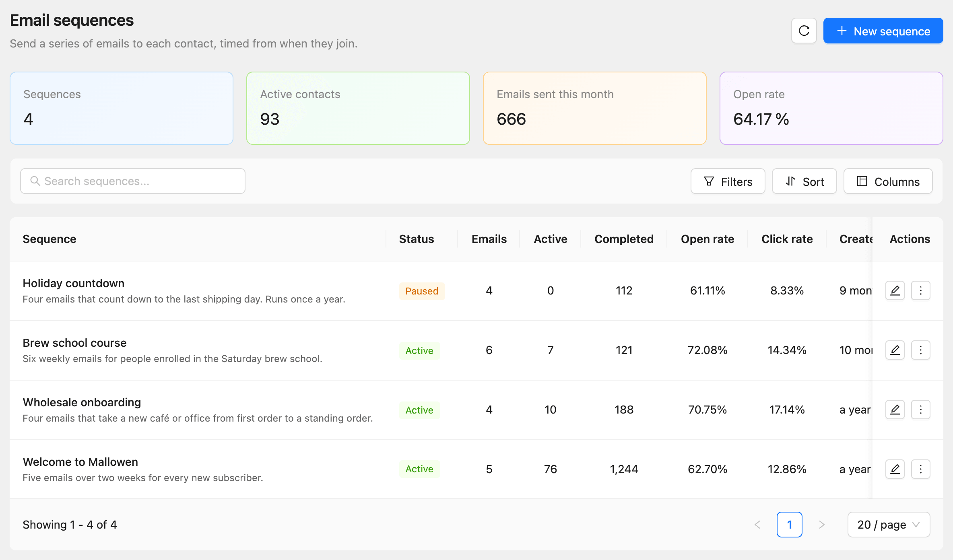The image size is (953, 560).
Task: Go to the previous page arrow
Action: click(x=757, y=525)
